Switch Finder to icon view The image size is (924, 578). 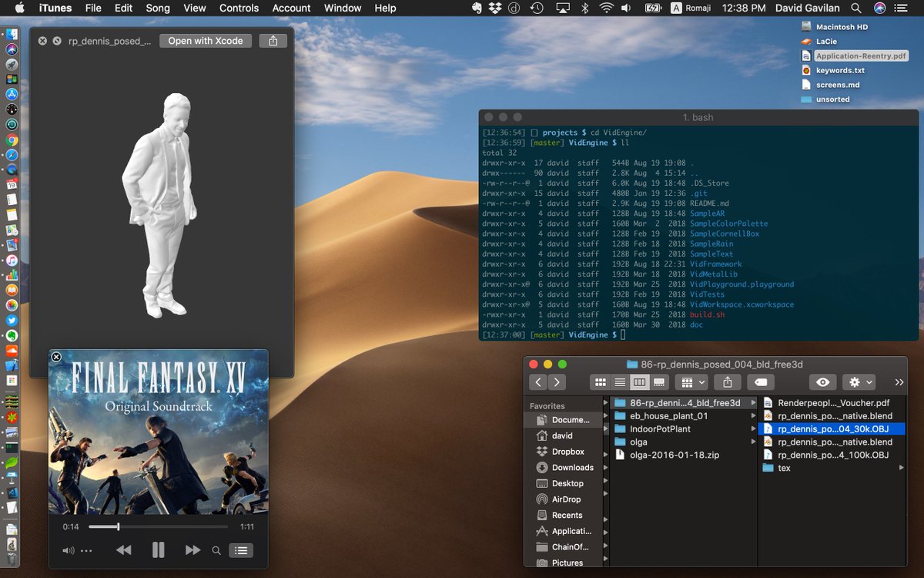click(x=600, y=382)
